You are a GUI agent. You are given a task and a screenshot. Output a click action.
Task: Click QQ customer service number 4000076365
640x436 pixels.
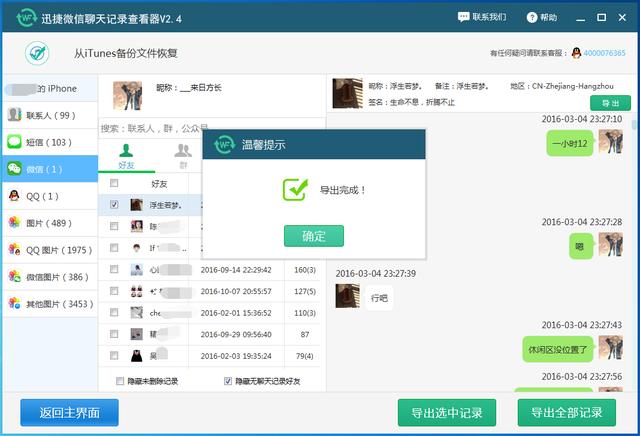(x=604, y=53)
